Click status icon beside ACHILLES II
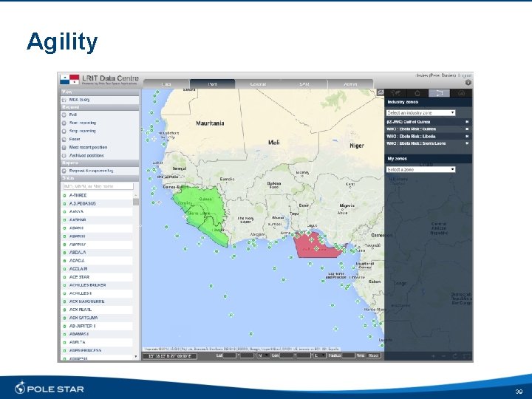The image size is (532, 399). (x=64, y=293)
